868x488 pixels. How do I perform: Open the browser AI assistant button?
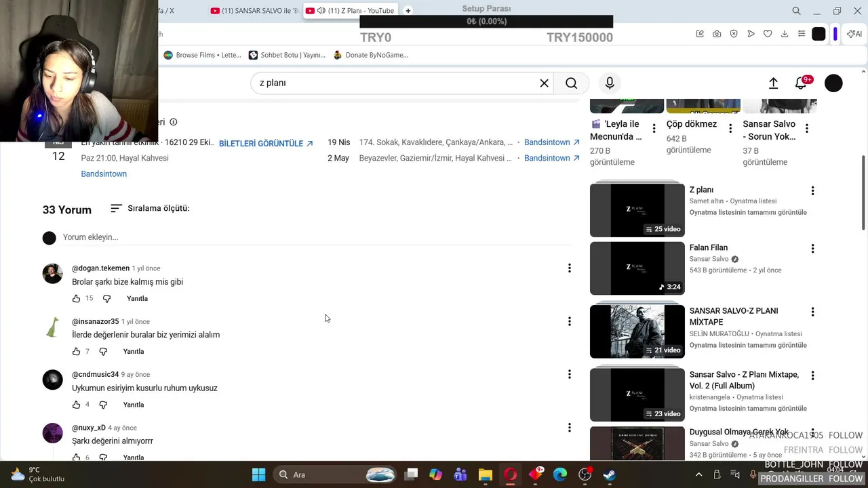[854, 34]
